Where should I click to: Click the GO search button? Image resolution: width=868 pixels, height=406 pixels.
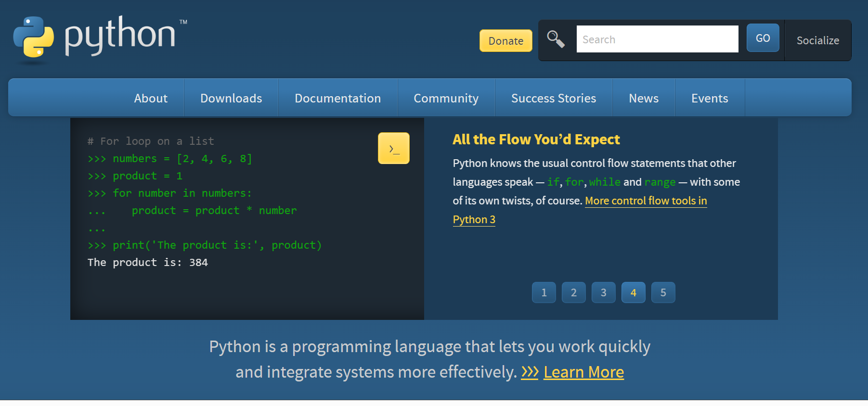(763, 38)
